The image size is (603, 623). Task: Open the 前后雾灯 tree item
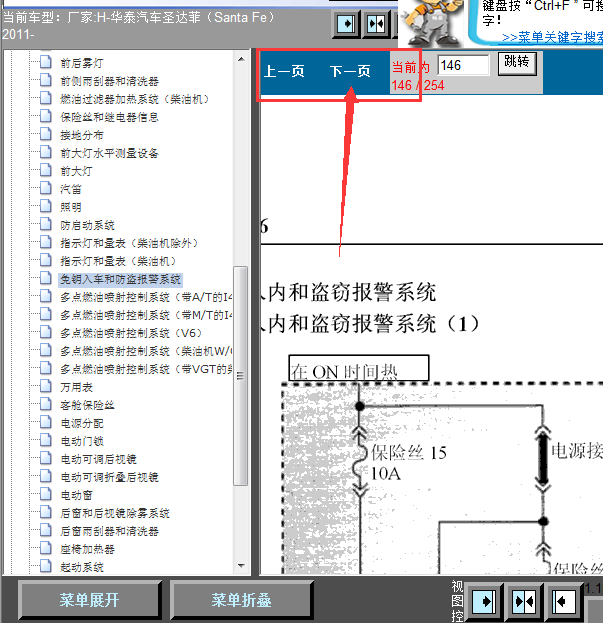click(x=81, y=63)
